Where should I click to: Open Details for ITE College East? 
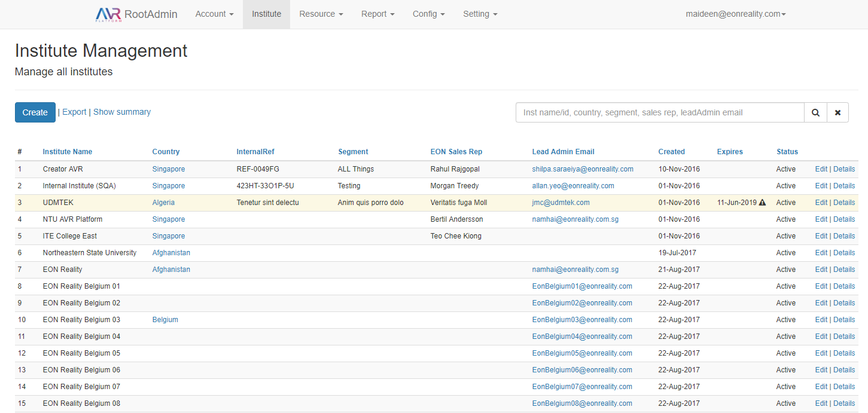(844, 236)
